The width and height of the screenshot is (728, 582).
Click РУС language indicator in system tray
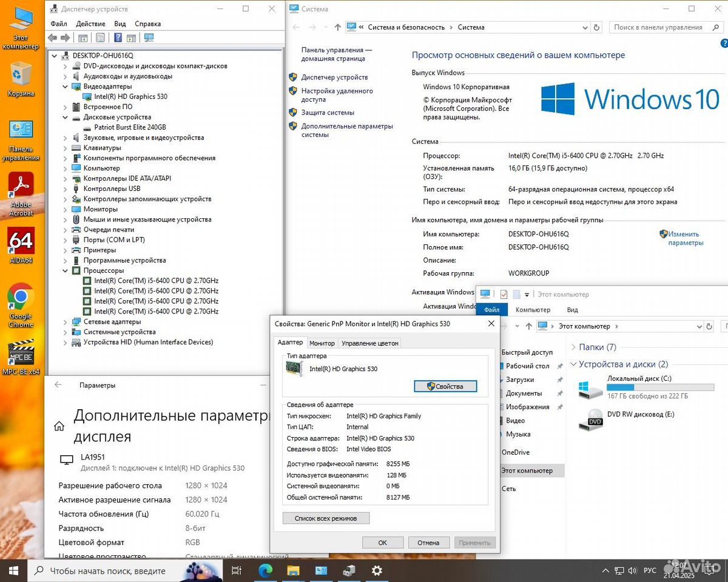coord(650,570)
